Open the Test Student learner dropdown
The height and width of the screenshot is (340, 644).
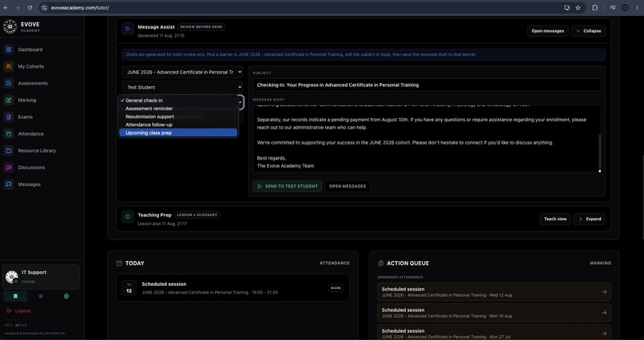(x=182, y=87)
